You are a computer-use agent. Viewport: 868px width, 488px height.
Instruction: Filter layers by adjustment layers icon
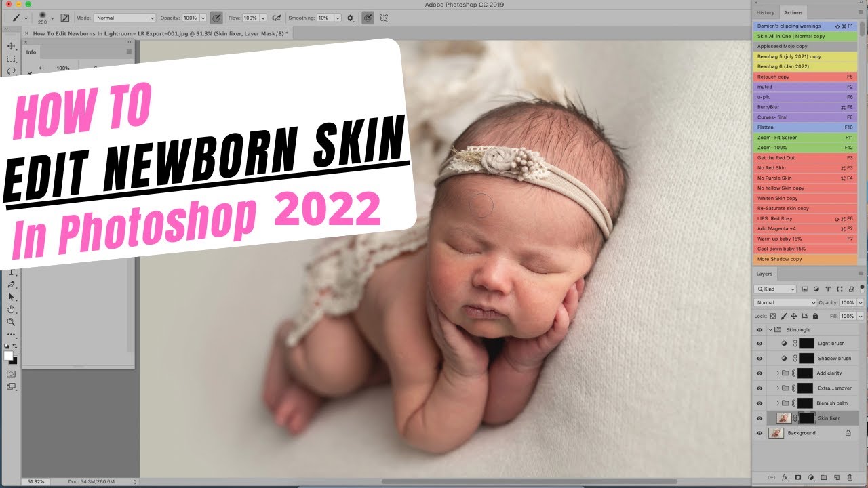click(x=816, y=289)
